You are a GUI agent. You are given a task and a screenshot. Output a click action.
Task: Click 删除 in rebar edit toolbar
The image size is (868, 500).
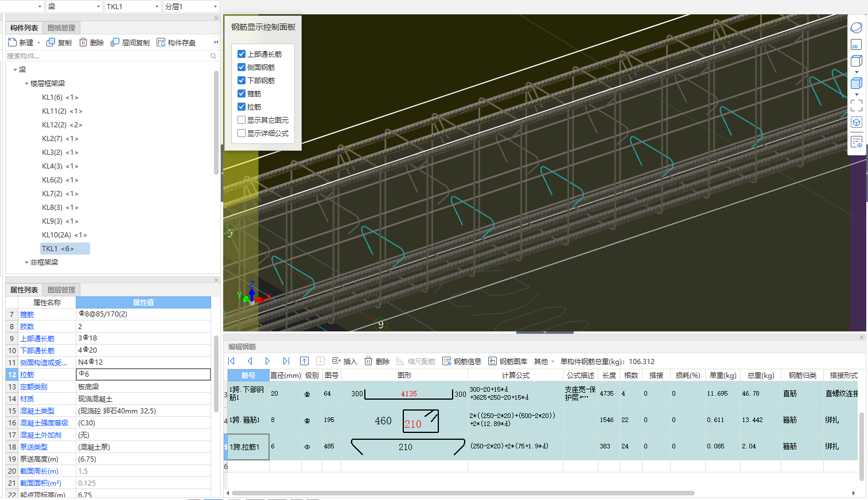click(377, 361)
